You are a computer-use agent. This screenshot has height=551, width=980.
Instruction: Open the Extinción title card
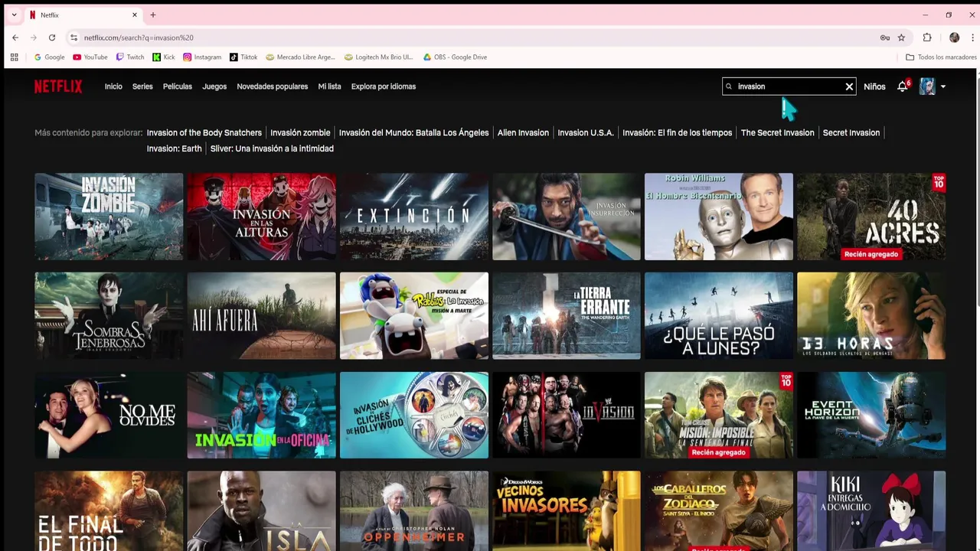pyautogui.click(x=413, y=217)
